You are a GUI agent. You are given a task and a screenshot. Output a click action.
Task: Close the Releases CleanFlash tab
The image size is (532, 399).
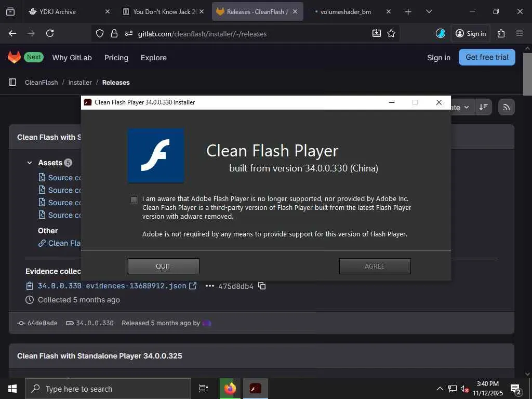point(295,11)
